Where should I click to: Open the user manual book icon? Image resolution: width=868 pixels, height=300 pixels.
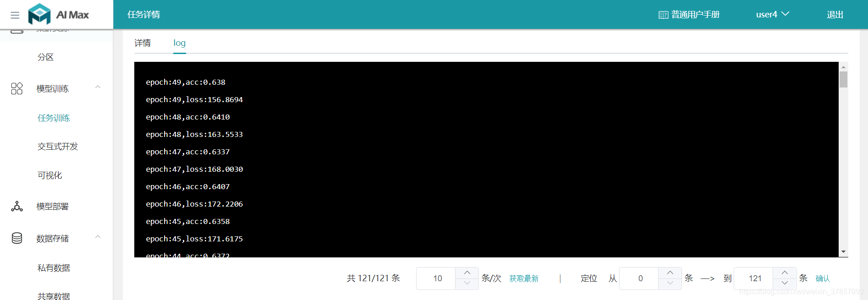point(663,15)
